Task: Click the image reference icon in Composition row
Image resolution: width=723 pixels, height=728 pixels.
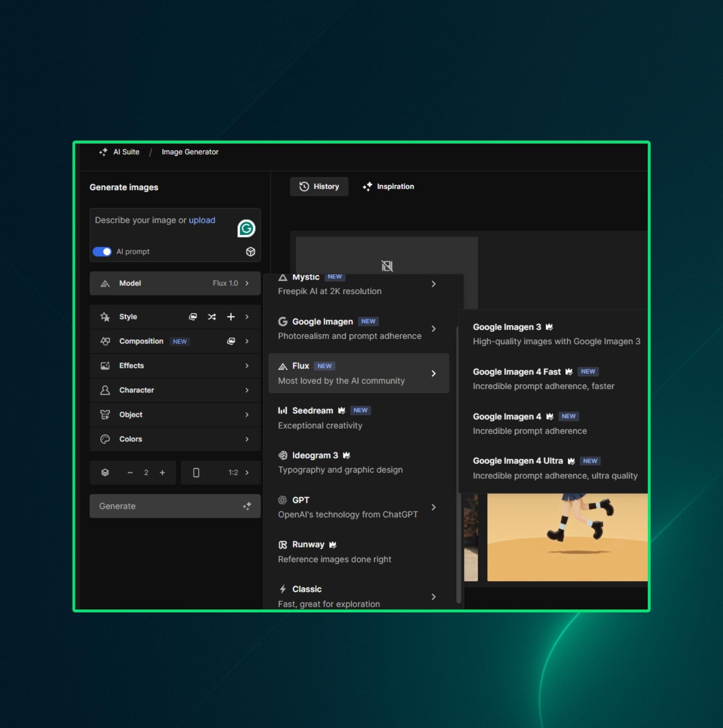Action: [231, 341]
